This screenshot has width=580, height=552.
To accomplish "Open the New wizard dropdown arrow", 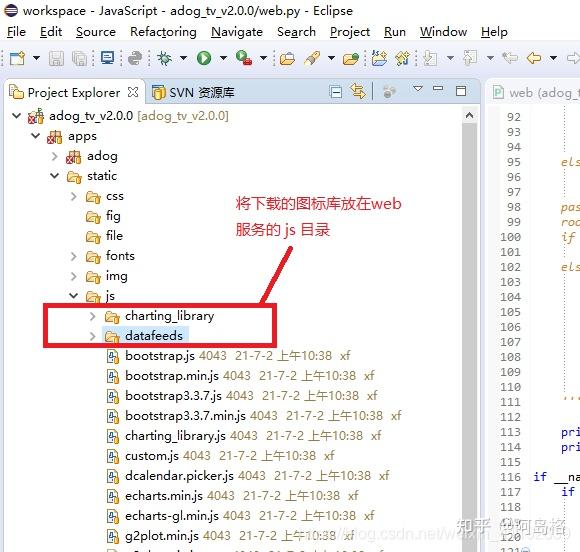I will pos(36,58).
